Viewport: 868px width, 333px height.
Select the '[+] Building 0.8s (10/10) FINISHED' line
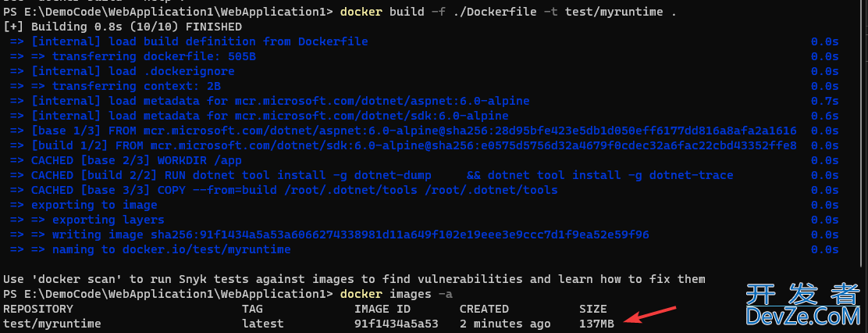pos(123,27)
